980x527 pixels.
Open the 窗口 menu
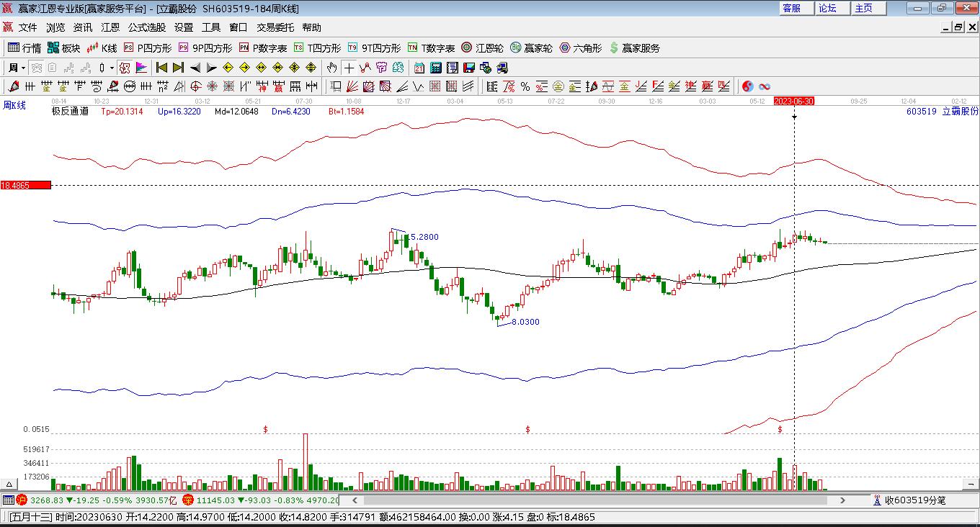239,27
